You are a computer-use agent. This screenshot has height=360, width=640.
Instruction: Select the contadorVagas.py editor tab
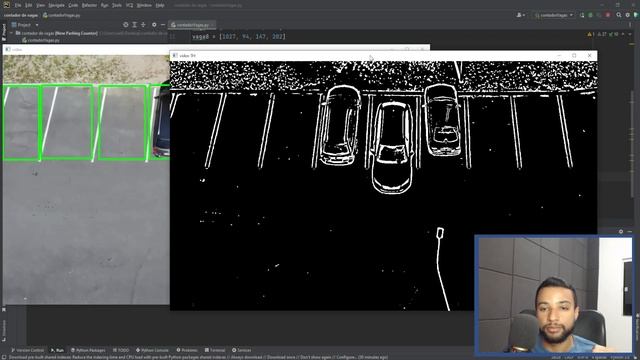tap(192, 25)
